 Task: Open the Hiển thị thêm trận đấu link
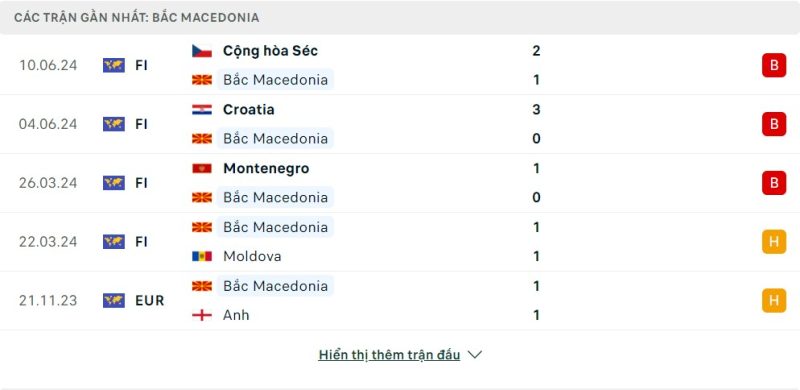(x=389, y=355)
